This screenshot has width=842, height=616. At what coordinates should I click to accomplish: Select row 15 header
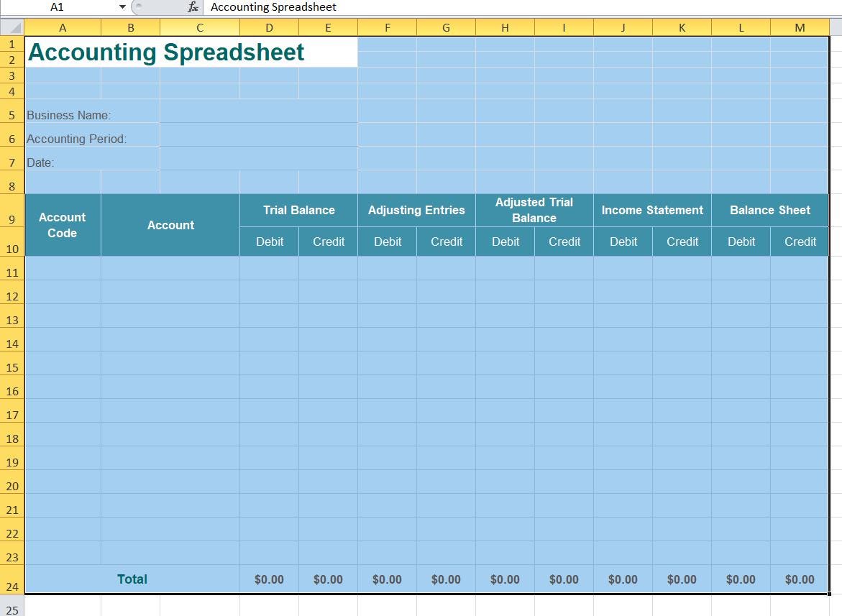(x=12, y=363)
